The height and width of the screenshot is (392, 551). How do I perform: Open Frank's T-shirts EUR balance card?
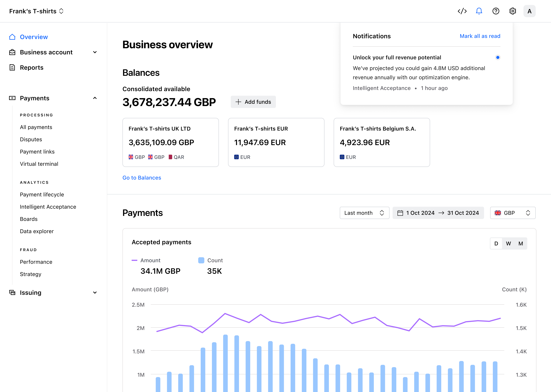pyautogui.click(x=276, y=142)
